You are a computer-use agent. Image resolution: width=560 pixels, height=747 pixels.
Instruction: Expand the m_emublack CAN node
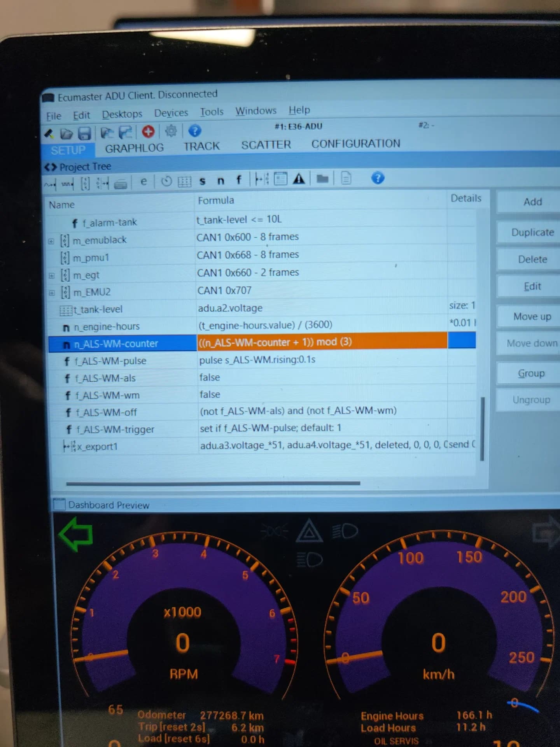(x=51, y=241)
